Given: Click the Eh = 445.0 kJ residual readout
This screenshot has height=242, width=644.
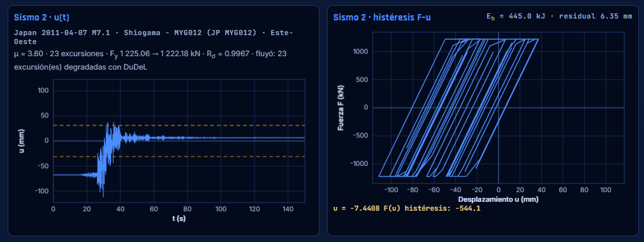Looking at the screenshot, I should pos(559,17).
